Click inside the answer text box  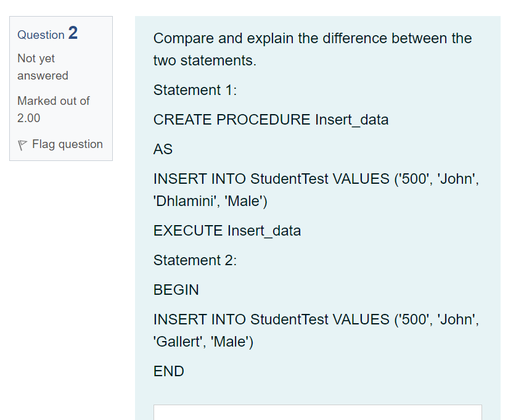[317, 413]
